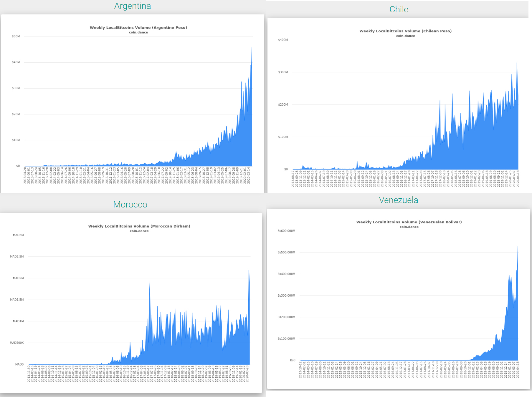Screen dimensions: 532x397
Task: Click the Chile heading
Action: pos(399,9)
